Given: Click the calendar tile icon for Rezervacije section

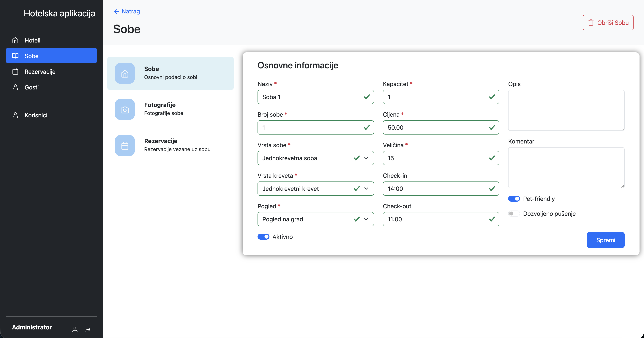Looking at the screenshot, I should [x=125, y=146].
